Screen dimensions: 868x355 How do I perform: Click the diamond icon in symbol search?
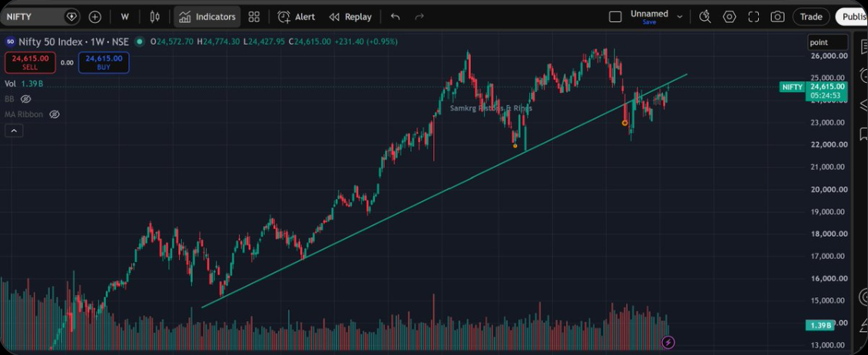(x=71, y=17)
